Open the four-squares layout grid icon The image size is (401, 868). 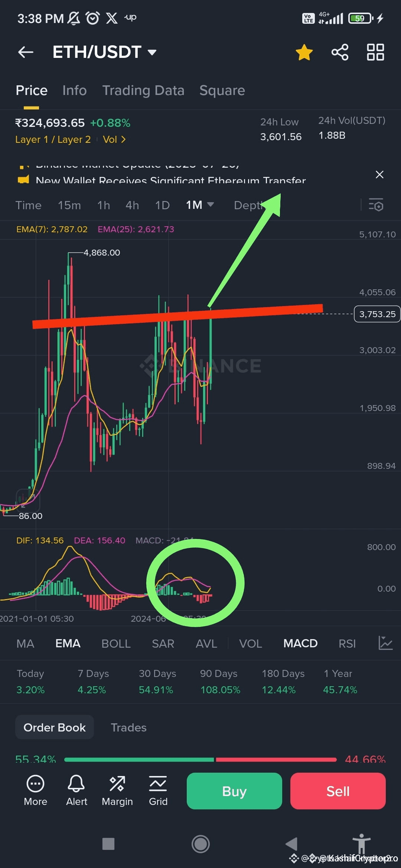click(x=375, y=52)
